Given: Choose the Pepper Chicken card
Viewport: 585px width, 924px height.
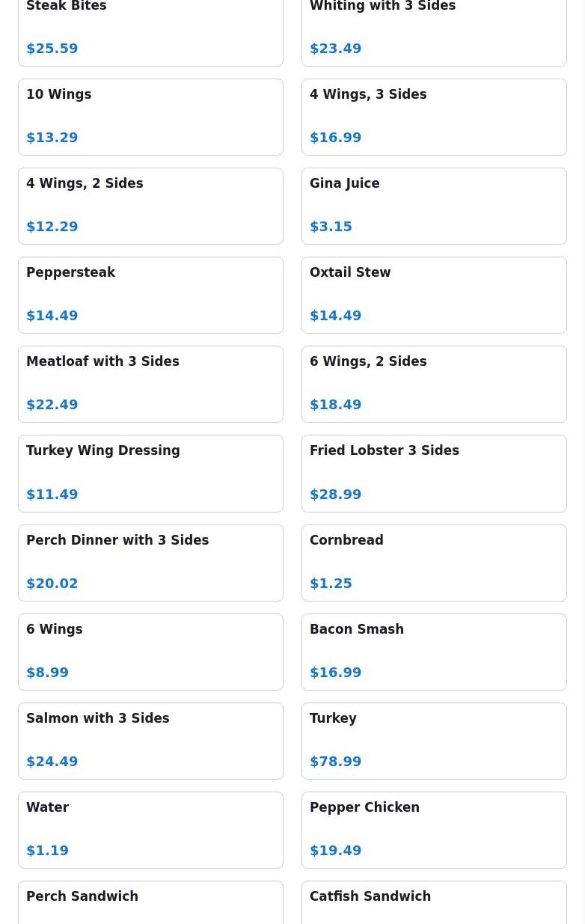Looking at the screenshot, I should click(434, 830).
